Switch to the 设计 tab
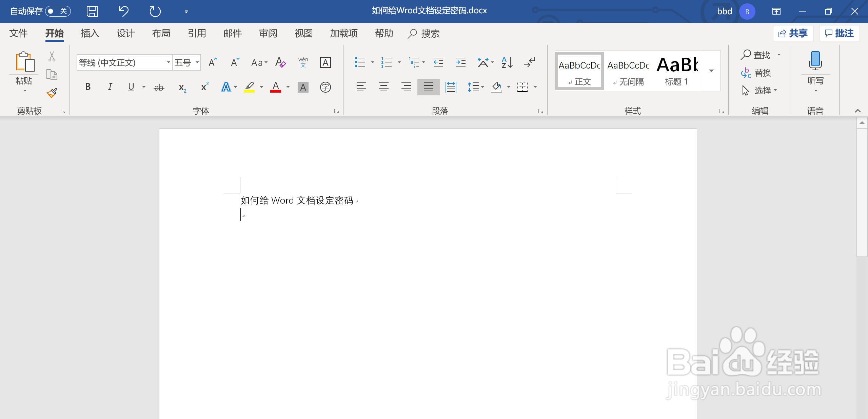The width and height of the screenshot is (868, 419). click(x=126, y=33)
